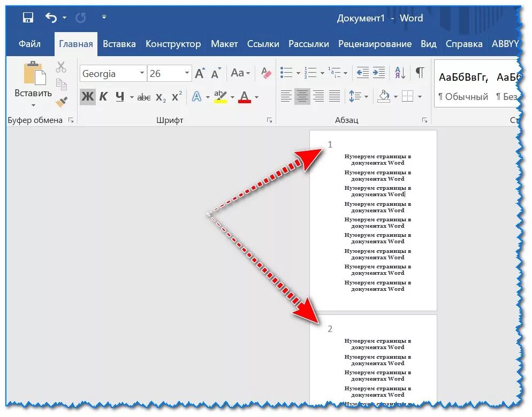Open the Ссылки tab
Screen dimensions: 532x417
coord(263,44)
